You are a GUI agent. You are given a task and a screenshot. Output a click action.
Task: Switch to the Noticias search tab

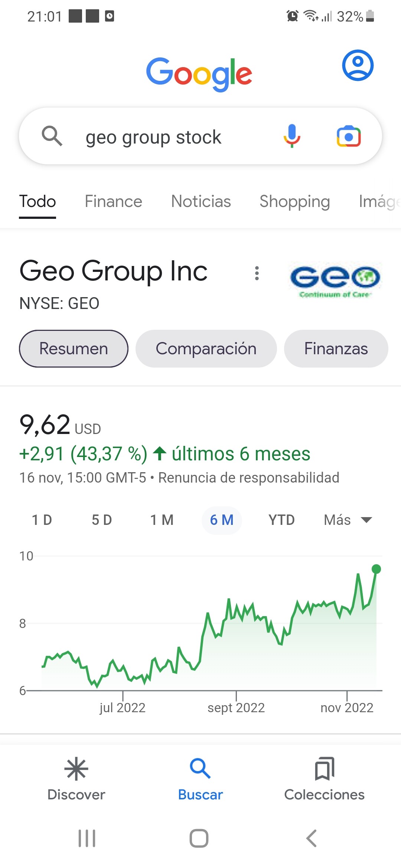[x=201, y=201]
